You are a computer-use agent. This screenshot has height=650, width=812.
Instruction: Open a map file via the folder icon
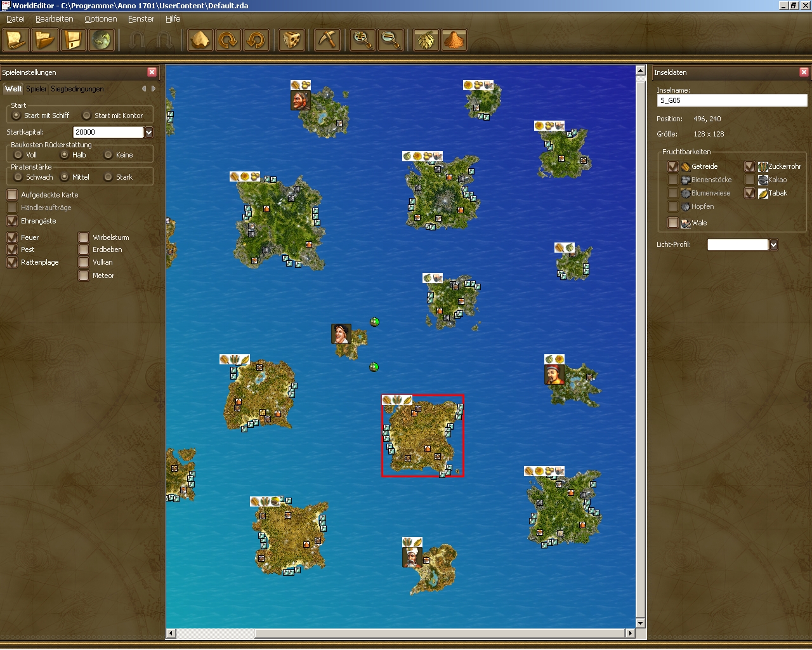(44, 40)
